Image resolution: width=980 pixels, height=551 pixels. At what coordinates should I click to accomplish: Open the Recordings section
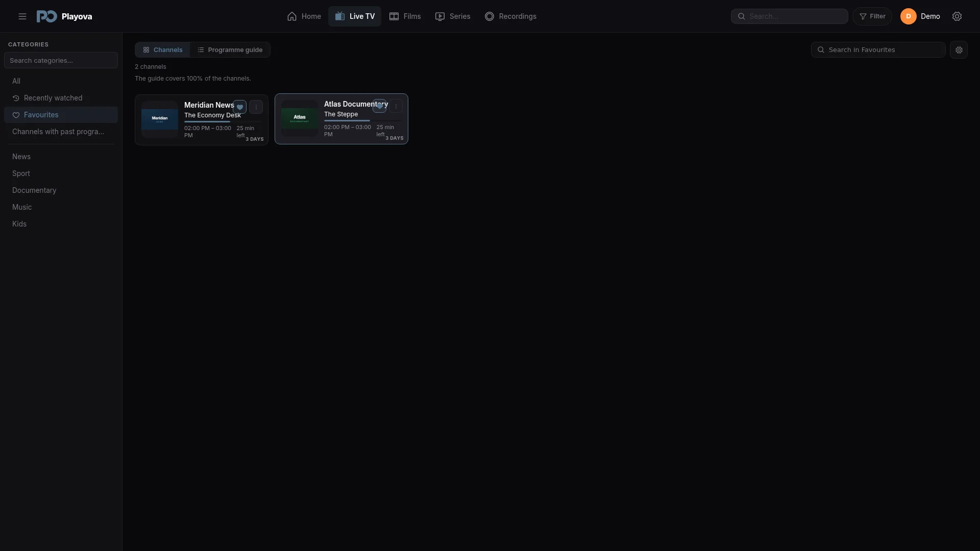coord(510,16)
